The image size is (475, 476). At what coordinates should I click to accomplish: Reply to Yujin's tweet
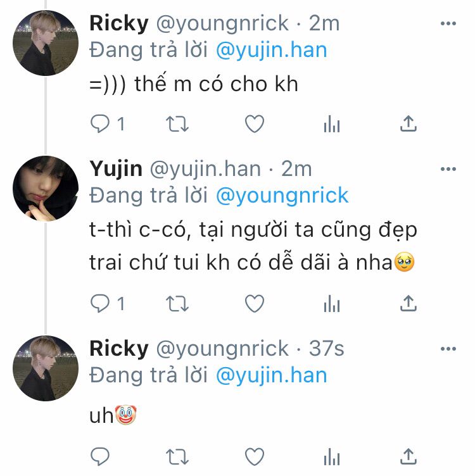[100, 303]
